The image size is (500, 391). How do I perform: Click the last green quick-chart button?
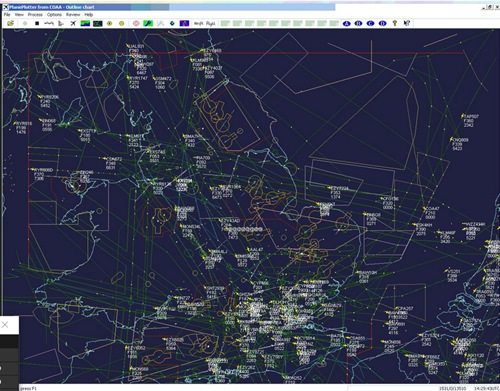[x=334, y=23]
